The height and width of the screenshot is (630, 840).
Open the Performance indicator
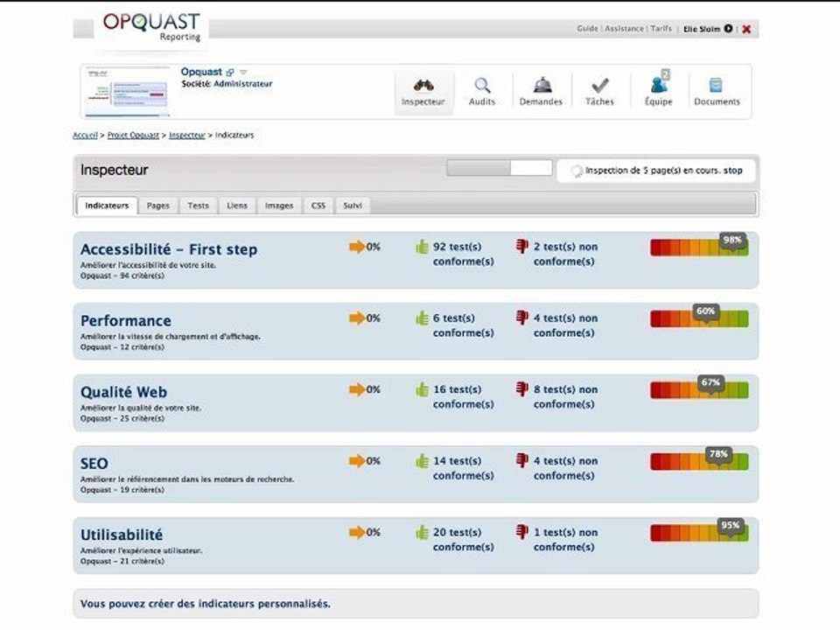[126, 321]
